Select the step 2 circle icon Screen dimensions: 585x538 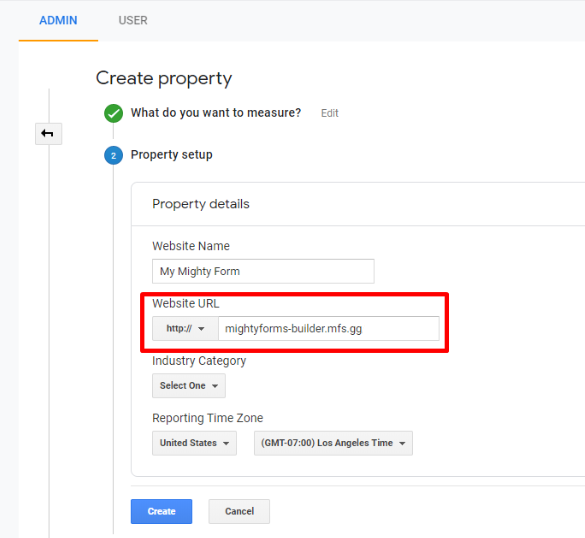point(113,155)
